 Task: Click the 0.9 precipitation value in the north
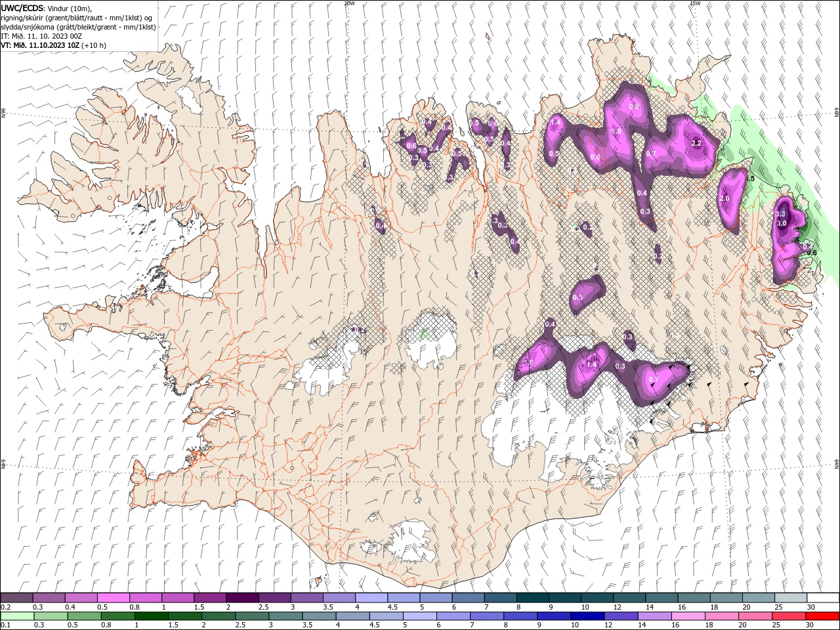point(634,106)
